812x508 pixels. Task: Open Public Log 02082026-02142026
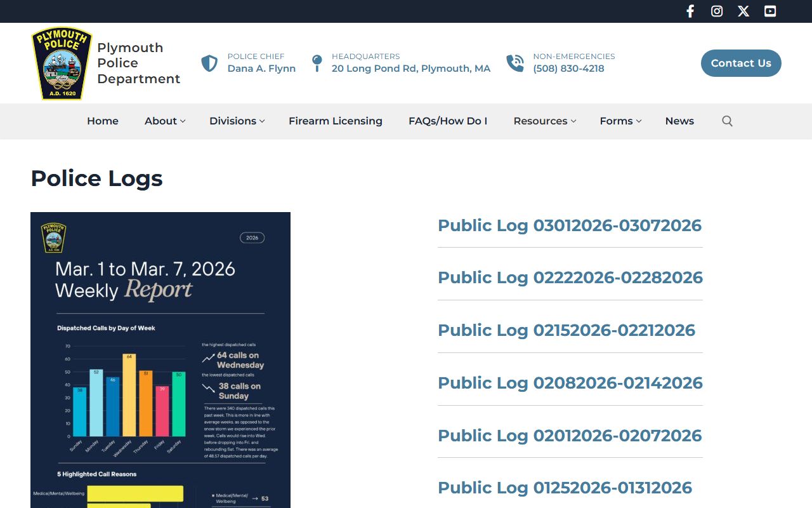pyautogui.click(x=570, y=383)
